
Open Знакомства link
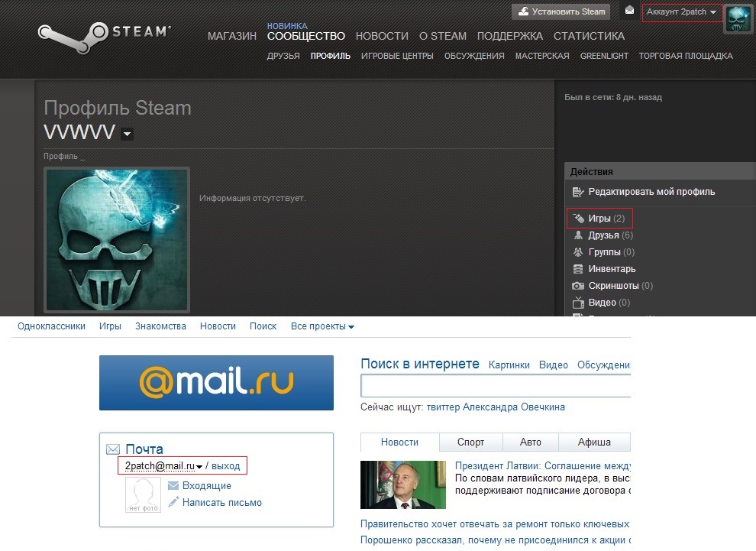click(160, 326)
